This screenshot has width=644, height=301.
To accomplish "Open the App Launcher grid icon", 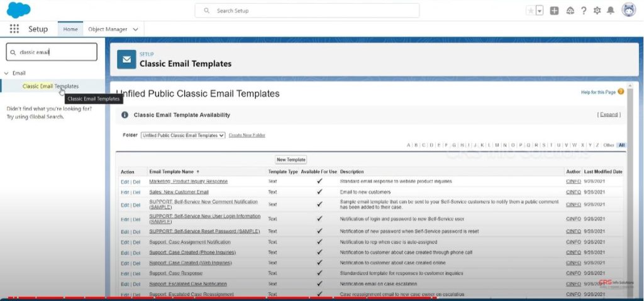I will click(14, 29).
